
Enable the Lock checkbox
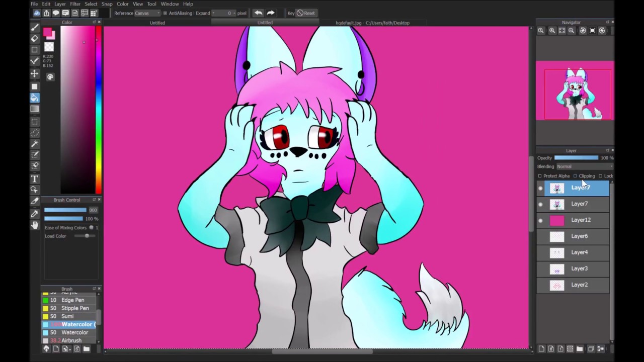[x=600, y=176]
